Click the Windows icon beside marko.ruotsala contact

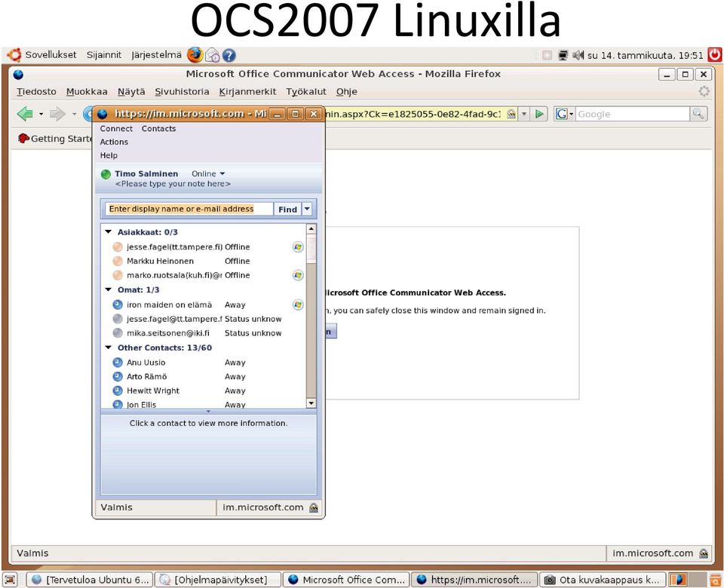pos(299,275)
